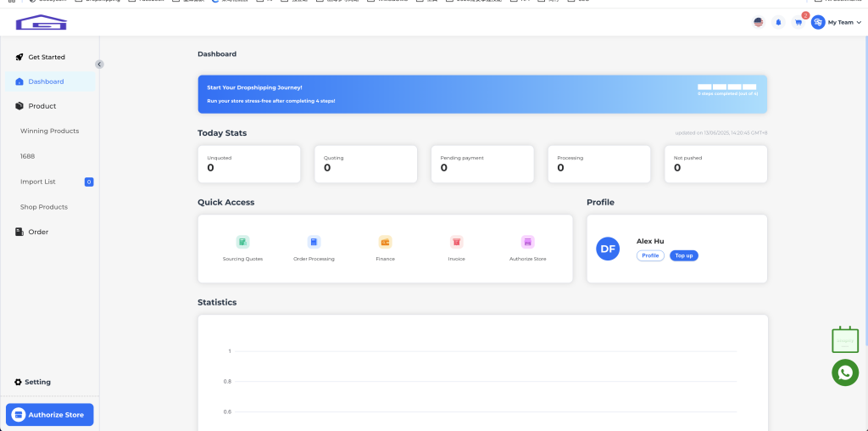Image resolution: width=868 pixels, height=431 pixels.
Task: Go to Import List in sidebar
Action: tap(38, 182)
